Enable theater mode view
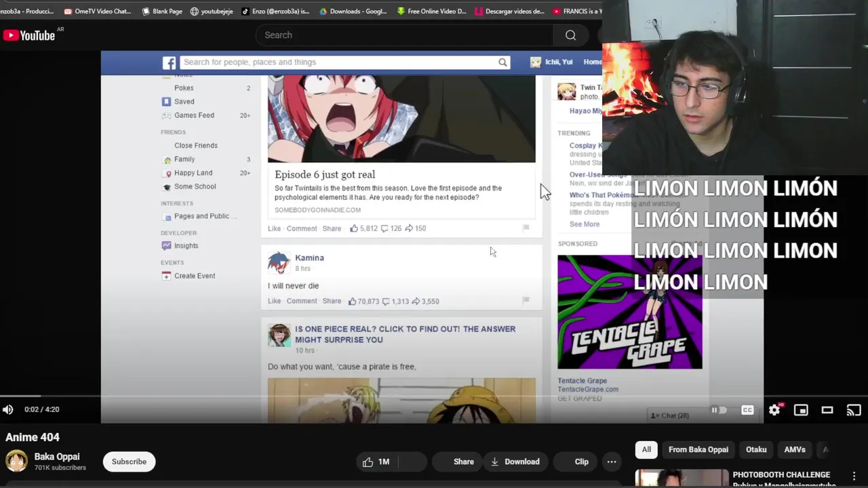 point(827,410)
